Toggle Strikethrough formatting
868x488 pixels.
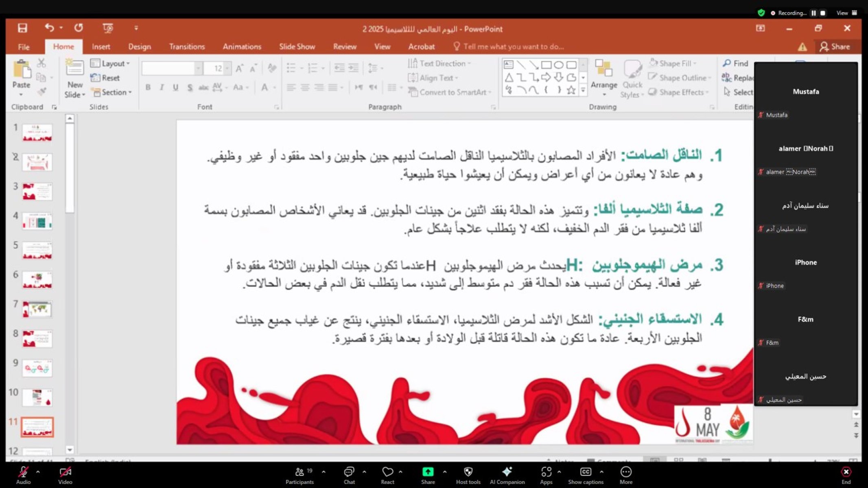[x=203, y=87]
